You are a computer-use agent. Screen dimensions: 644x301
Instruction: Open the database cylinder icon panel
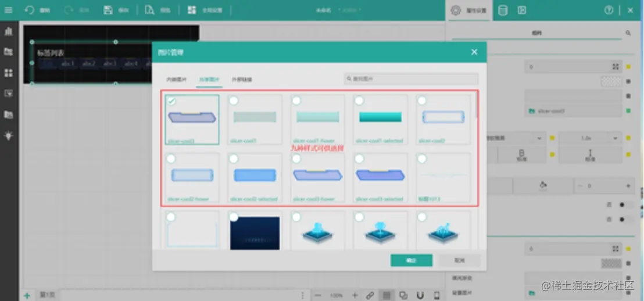pos(502,10)
